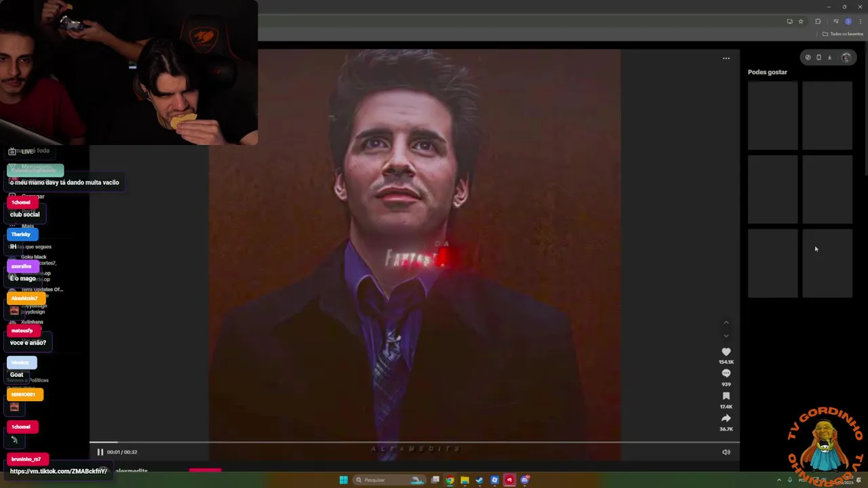Viewport: 868px width, 488px height.
Task: Mute the video with the speaker icon
Action: click(726, 452)
